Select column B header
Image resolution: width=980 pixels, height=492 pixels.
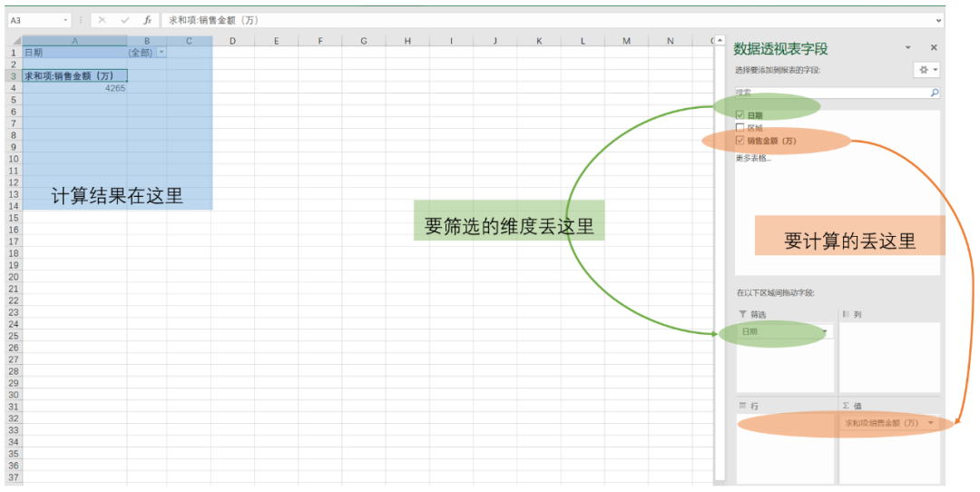[147, 41]
